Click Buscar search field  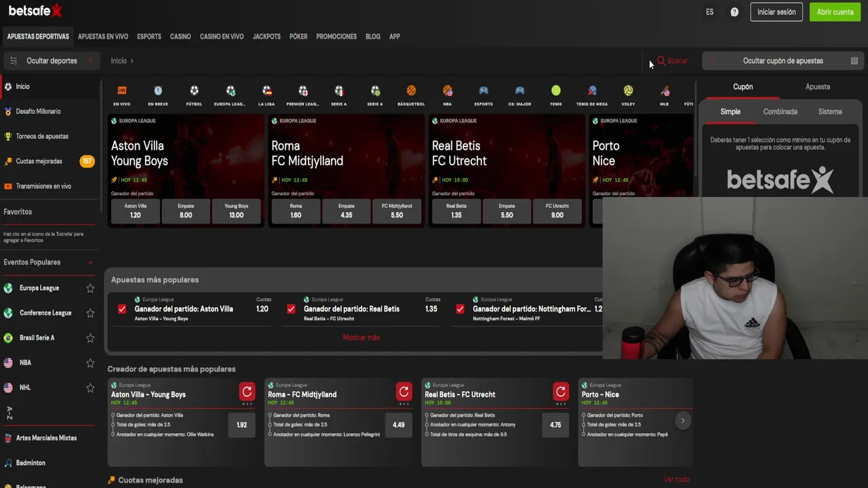click(x=672, y=61)
